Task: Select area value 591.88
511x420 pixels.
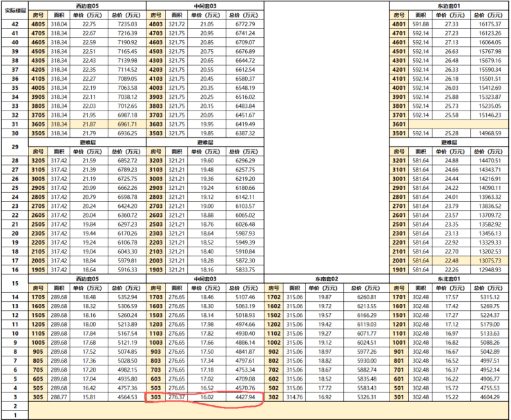Action: (x=421, y=24)
